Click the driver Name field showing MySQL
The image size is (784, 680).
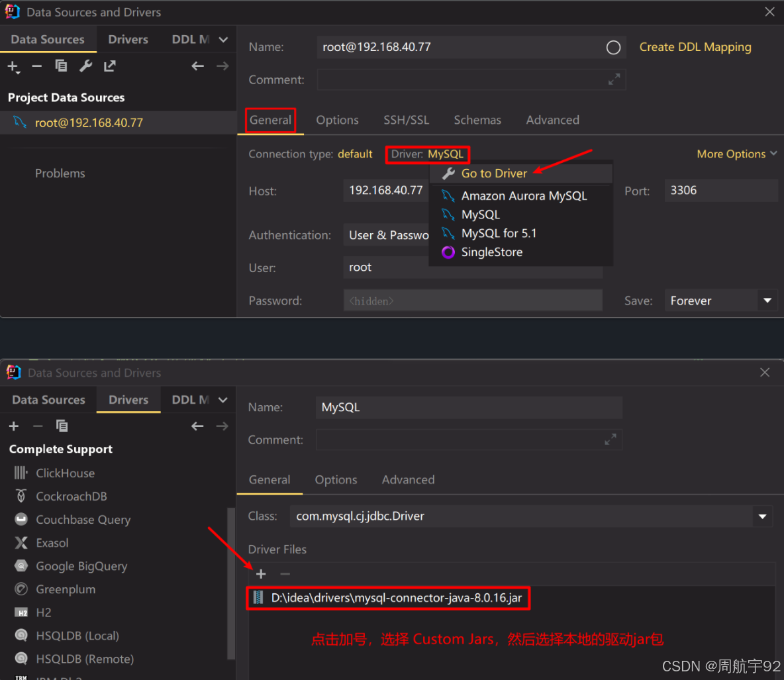tap(469, 407)
